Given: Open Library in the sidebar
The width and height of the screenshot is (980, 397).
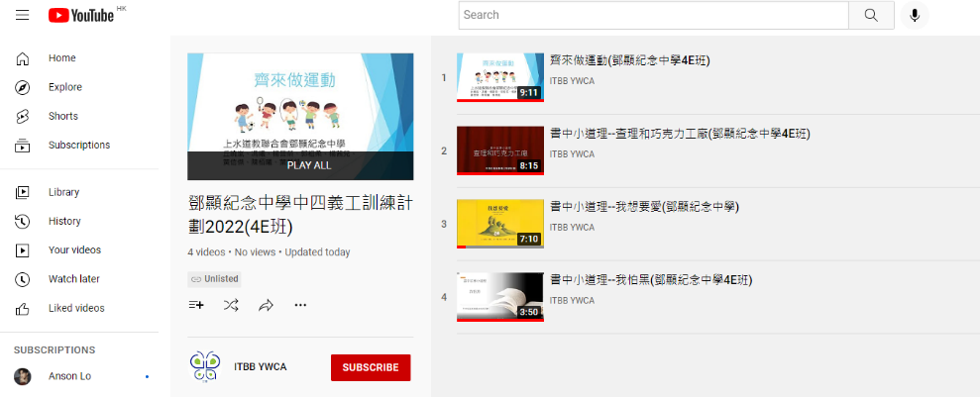Looking at the screenshot, I should [63, 192].
